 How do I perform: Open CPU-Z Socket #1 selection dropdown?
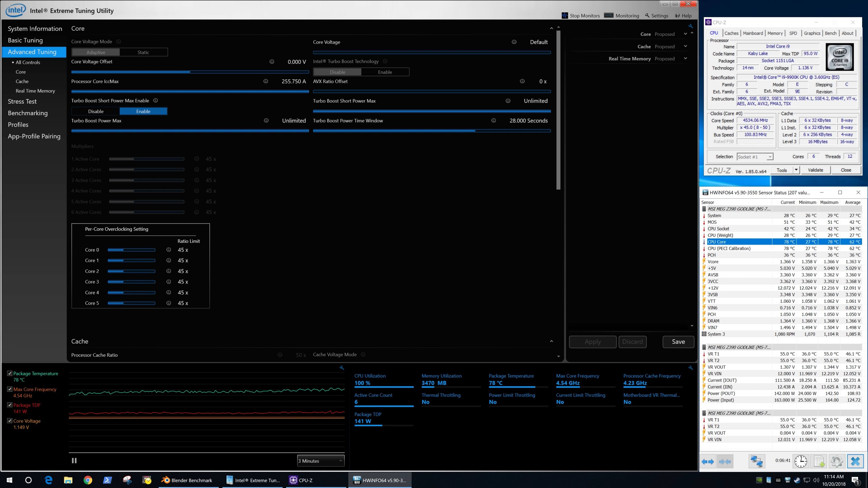tap(755, 157)
